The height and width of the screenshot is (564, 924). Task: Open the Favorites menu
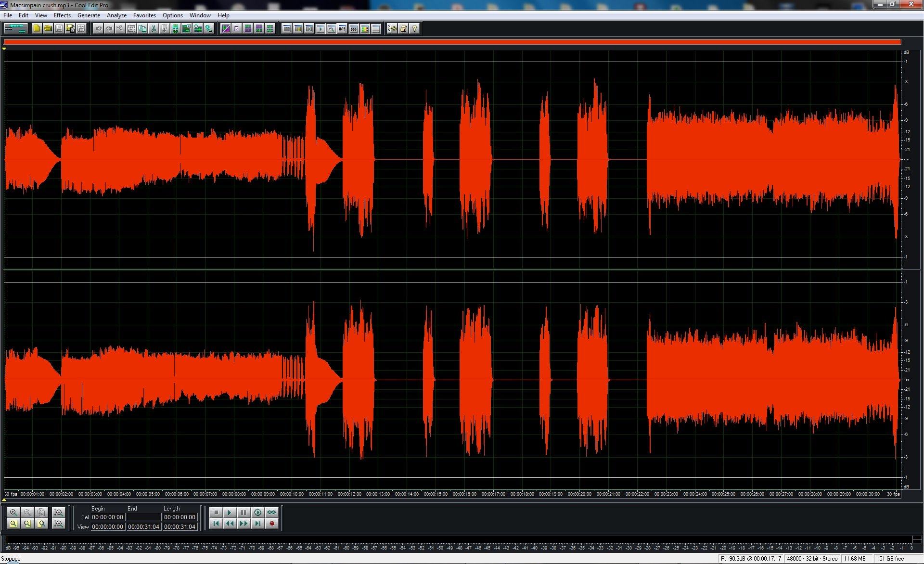(x=144, y=15)
